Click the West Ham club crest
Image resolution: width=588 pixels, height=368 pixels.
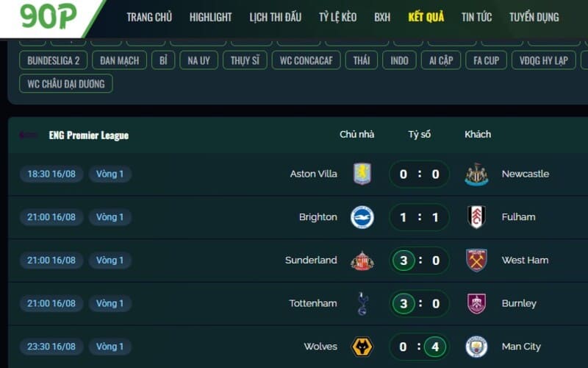point(476,261)
